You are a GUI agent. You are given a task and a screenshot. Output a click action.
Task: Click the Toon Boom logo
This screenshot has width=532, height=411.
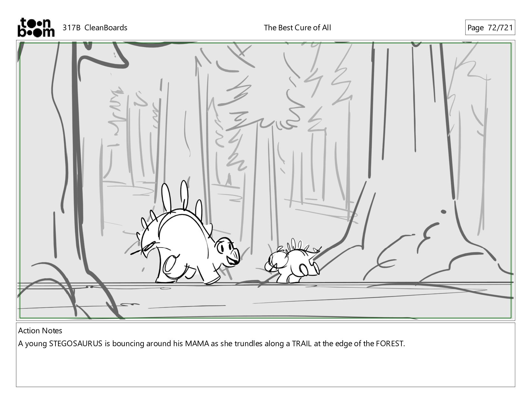click(36, 27)
